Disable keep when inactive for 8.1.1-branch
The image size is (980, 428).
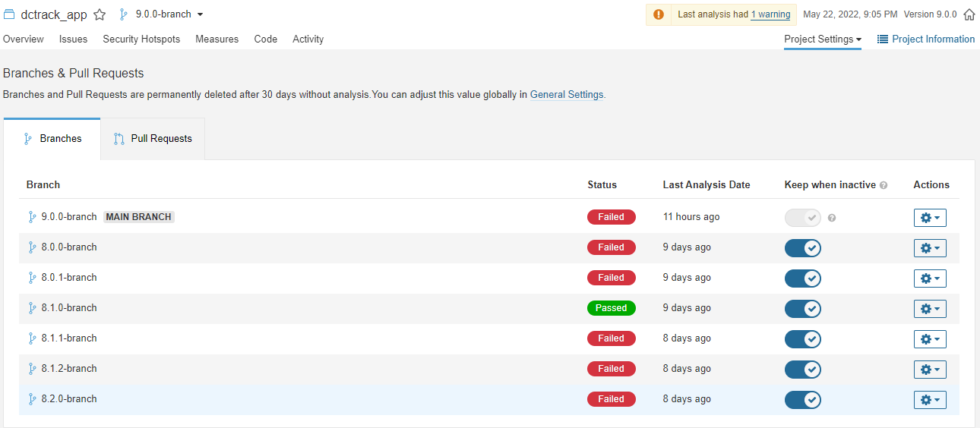click(803, 338)
